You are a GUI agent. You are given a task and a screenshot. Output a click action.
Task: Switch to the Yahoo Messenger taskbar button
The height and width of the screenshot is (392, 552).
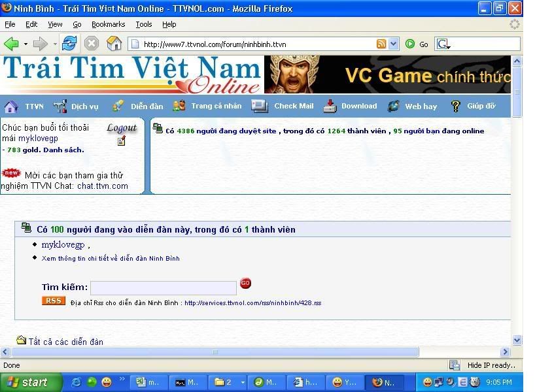click(345, 382)
